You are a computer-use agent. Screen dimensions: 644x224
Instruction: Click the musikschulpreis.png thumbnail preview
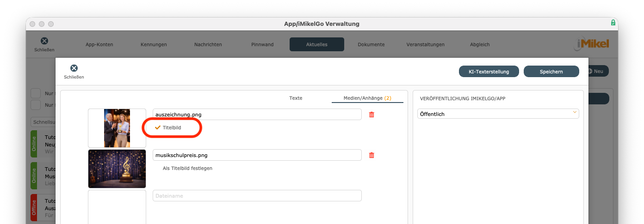pyautogui.click(x=117, y=169)
